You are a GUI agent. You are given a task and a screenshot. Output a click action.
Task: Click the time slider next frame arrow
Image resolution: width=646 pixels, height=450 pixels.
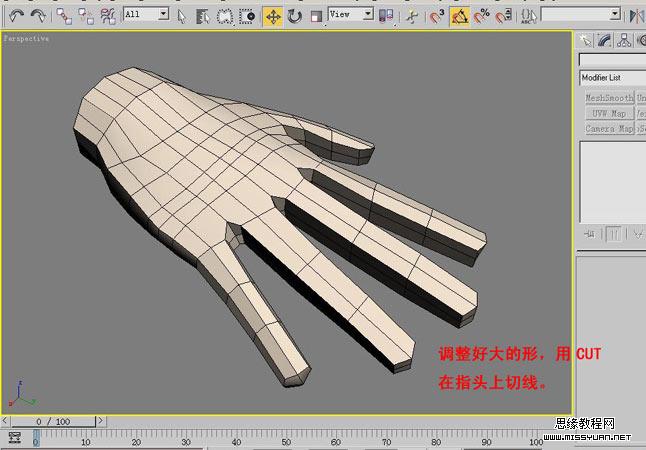(101, 421)
